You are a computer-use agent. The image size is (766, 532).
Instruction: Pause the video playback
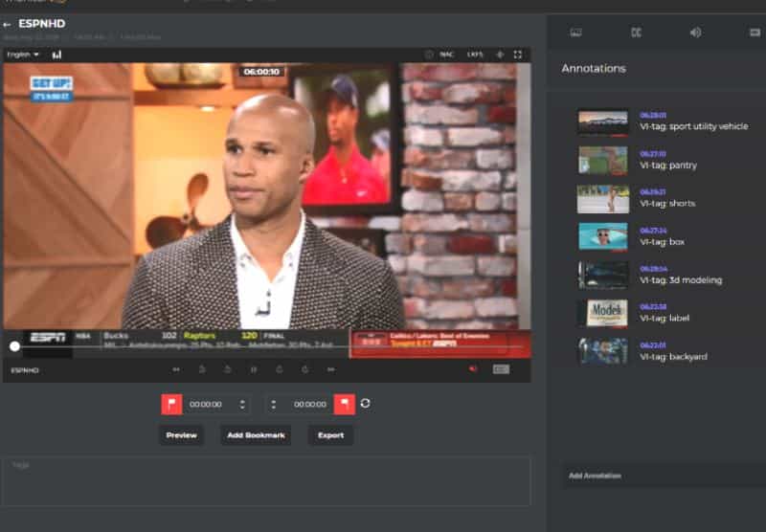254,369
